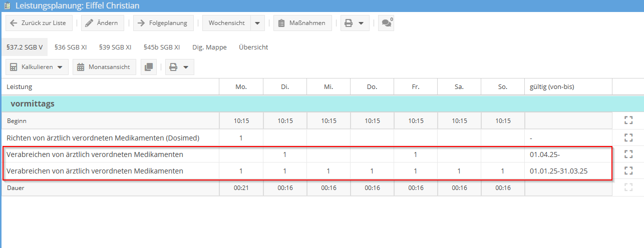
Task: Switch to the §36 SGB XI tab
Action: tap(71, 47)
